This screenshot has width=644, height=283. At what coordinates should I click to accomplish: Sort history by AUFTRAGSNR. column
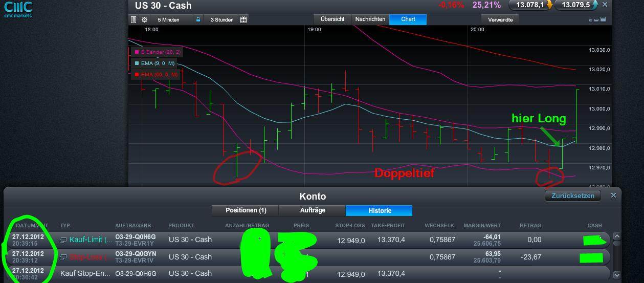134,226
